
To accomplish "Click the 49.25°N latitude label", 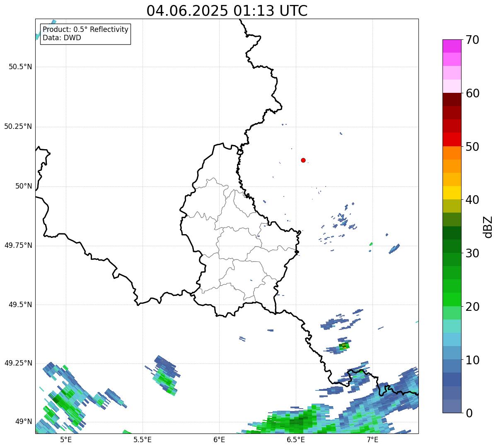I will [18, 363].
